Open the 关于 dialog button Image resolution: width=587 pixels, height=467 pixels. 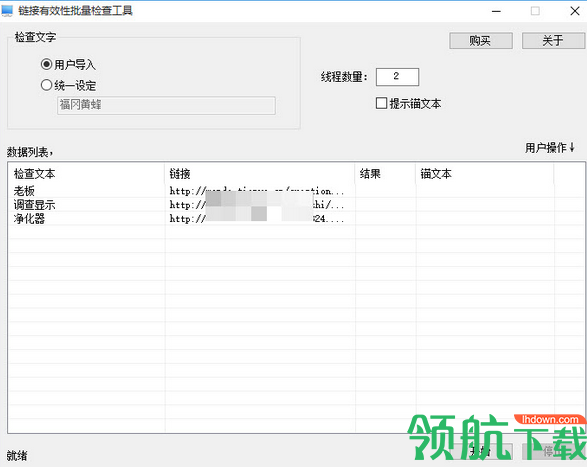click(x=553, y=40)
